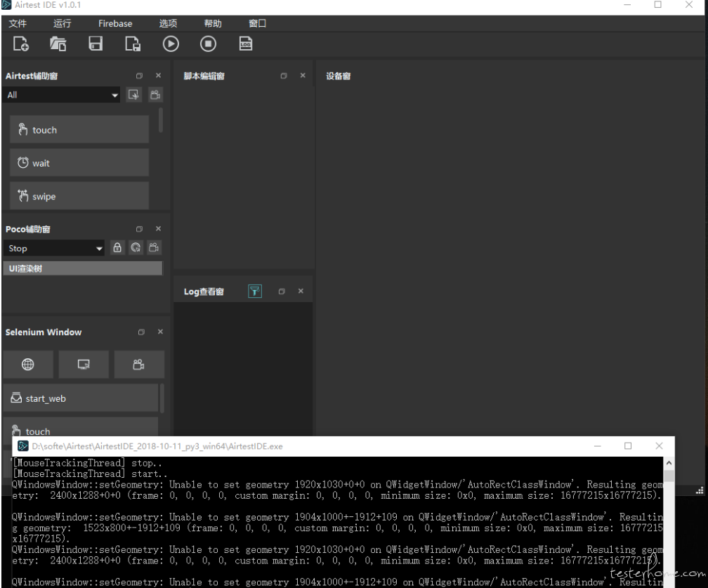This screenshot has height=588, width=708.
Task: Click the screen inspect icon in Selenium Window
Action: (84, 364)
